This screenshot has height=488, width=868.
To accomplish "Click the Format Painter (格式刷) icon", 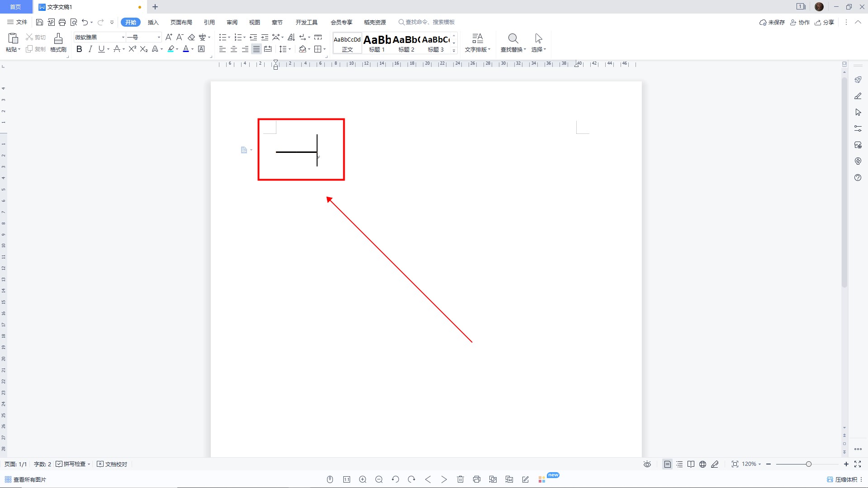I will click(58, 39).
